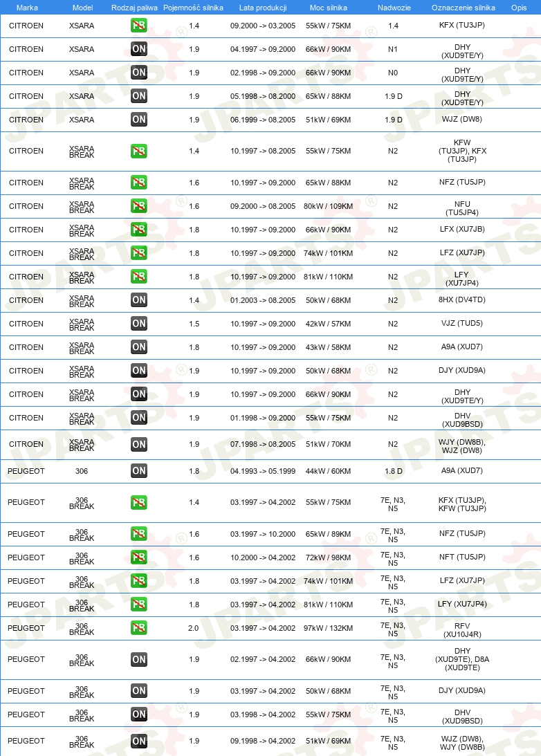Click the petrol icon in the 80kW / 109KM row
This screenshot has height=756, width=541.
(x=139, y=206)
